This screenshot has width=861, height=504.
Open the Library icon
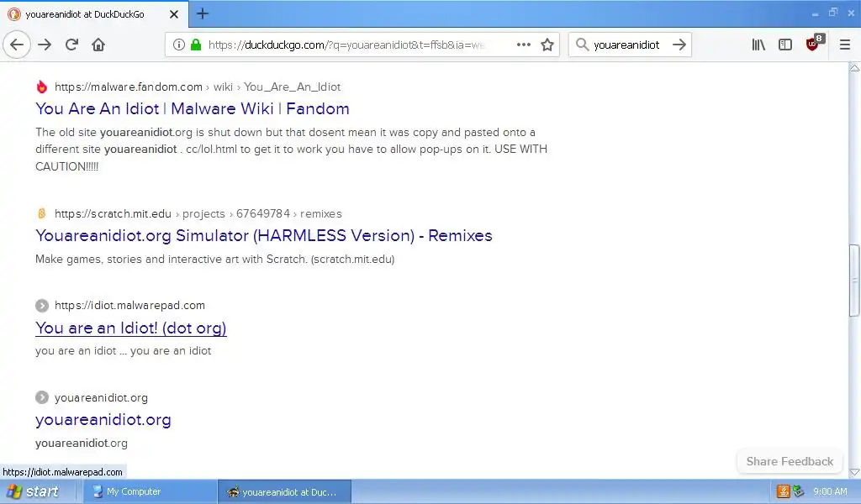click(x=758, y=45)
